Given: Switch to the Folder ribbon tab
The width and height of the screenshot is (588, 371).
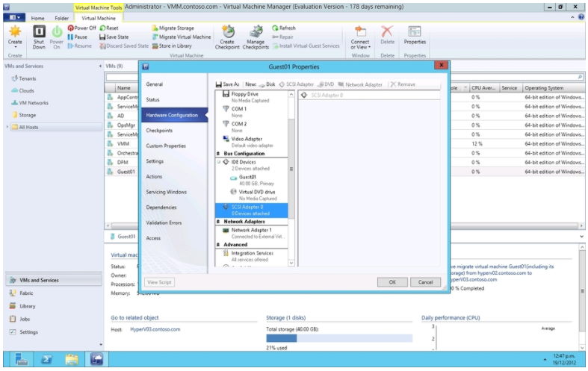Looking at the screenshot, I should pos(61,18).
